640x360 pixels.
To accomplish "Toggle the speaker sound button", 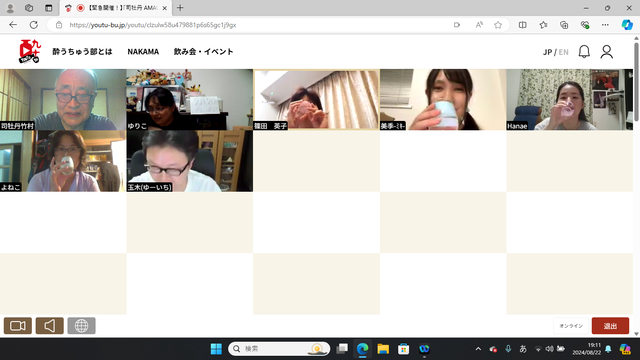I will pos(50,326).
